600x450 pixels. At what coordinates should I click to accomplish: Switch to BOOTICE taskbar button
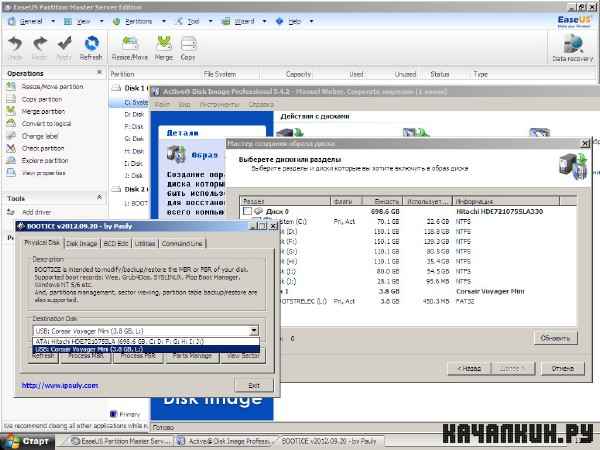332,441
